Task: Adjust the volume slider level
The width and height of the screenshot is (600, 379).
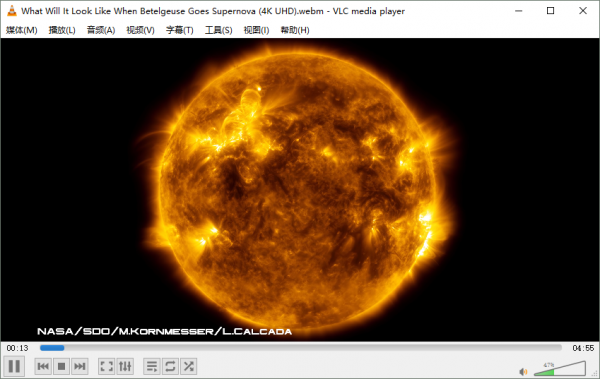Action: click(x=559, y=369)
